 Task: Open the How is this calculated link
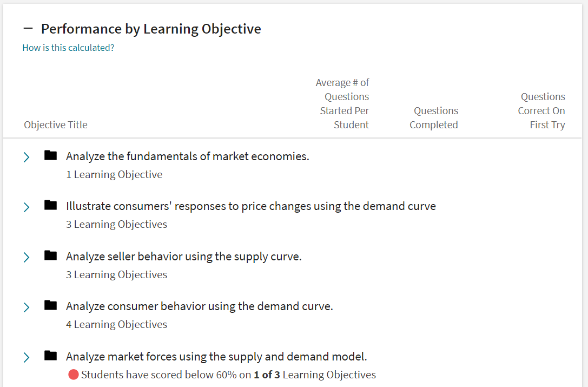pyautogui.click(x=68, y=48)
